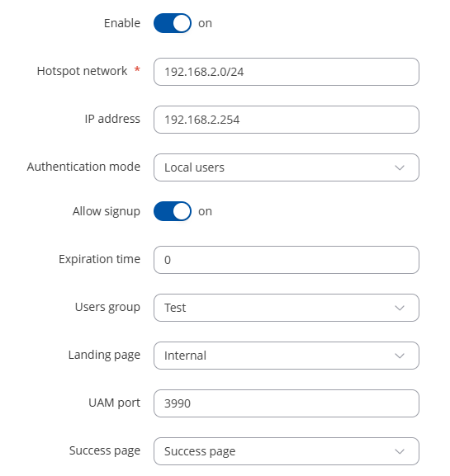Select the Expiration time field
The image size is (450, 476).
(287, 260)
